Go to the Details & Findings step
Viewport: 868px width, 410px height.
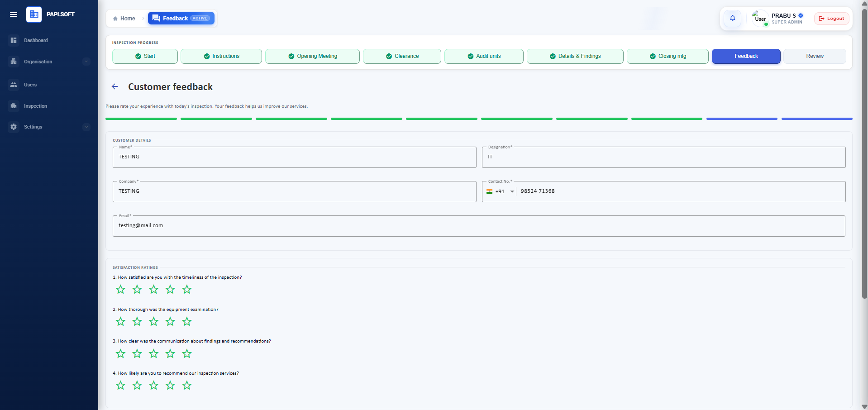tap(575, 56)
